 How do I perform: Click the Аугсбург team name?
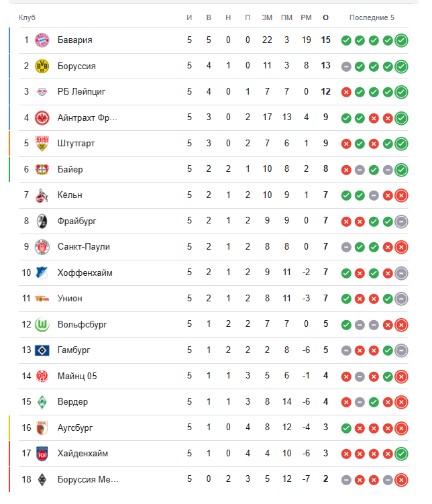pos(75,427)
